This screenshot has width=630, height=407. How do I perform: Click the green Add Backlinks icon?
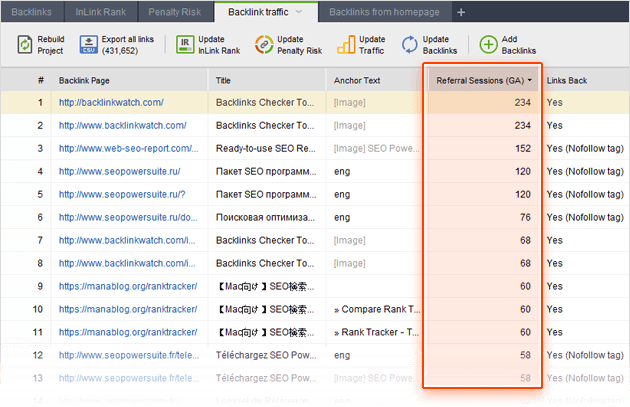(x=488, y=45)
